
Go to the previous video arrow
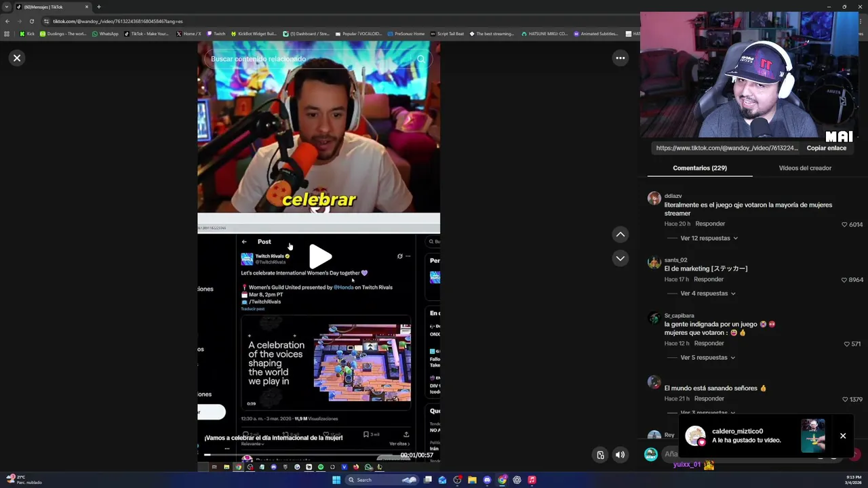(x=620, y=235)
